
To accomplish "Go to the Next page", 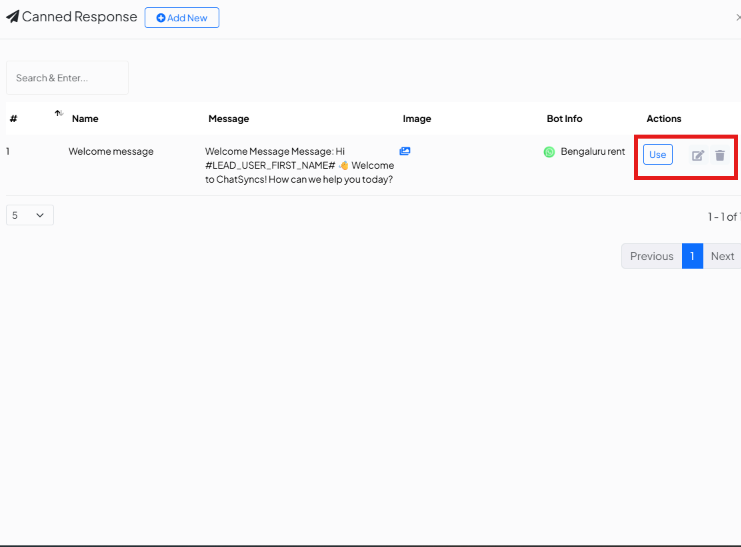I will pyautogui.click(x=722, y=256).
